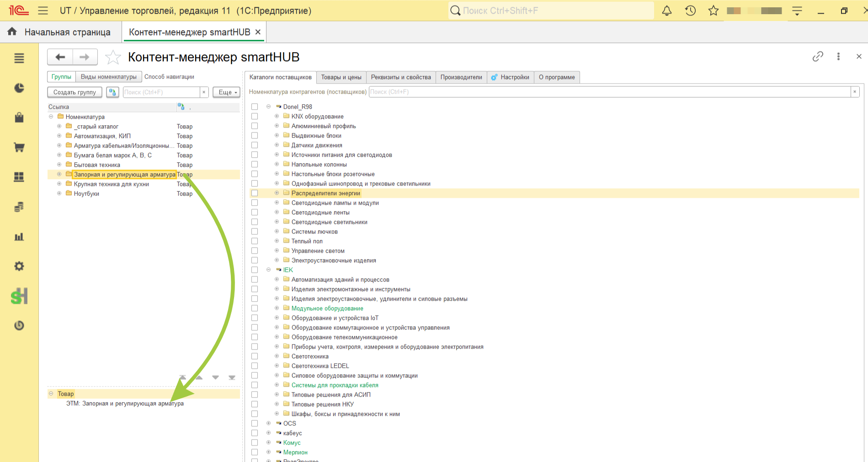This screenshot has width=868, height=462.
Task: Select Модульное оборудование folder link
Action: (327, 308)
